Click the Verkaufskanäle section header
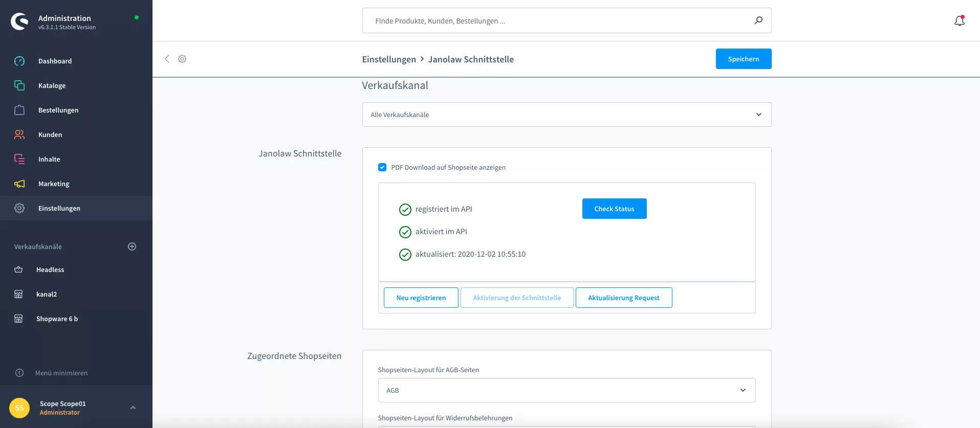The image size is (980, 428). point(38,246)
